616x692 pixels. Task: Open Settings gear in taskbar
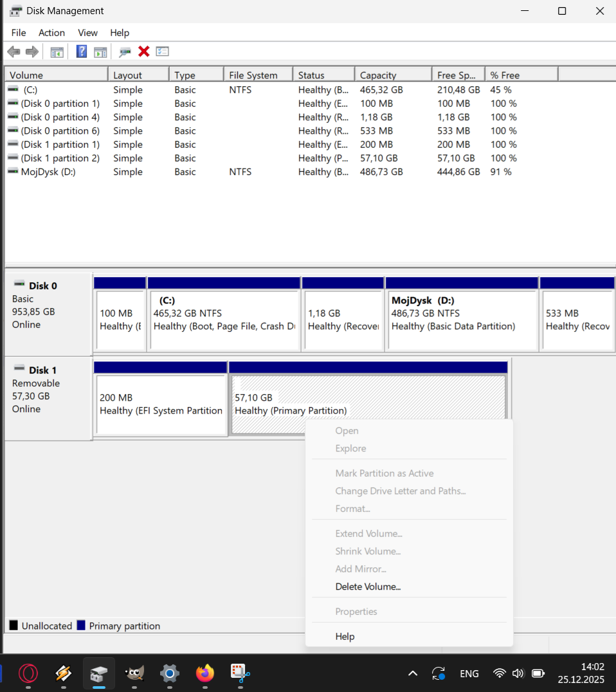170,673
